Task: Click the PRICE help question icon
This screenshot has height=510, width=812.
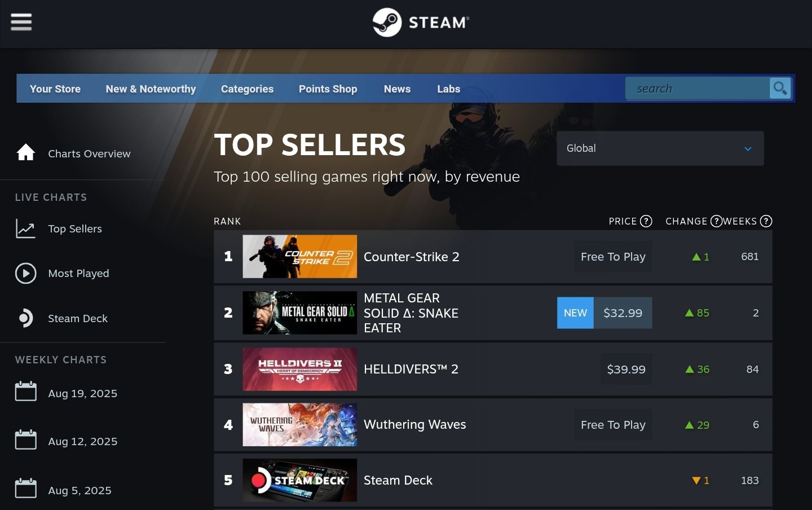Action: tap(646, 221)
